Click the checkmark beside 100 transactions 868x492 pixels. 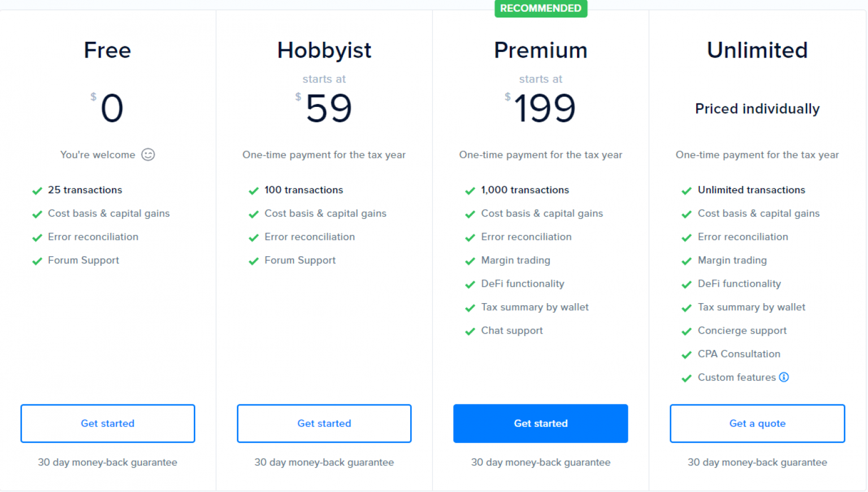[x=253, y=190]
